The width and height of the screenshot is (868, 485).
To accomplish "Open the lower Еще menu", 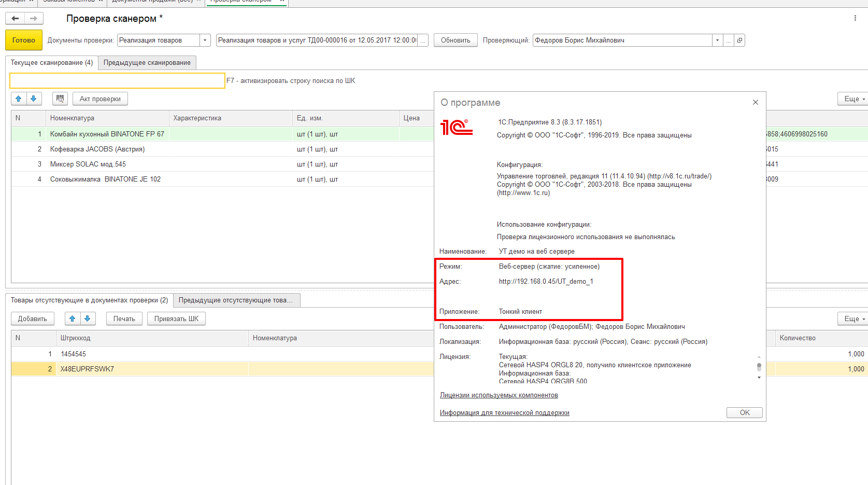I will coord(853,318).
